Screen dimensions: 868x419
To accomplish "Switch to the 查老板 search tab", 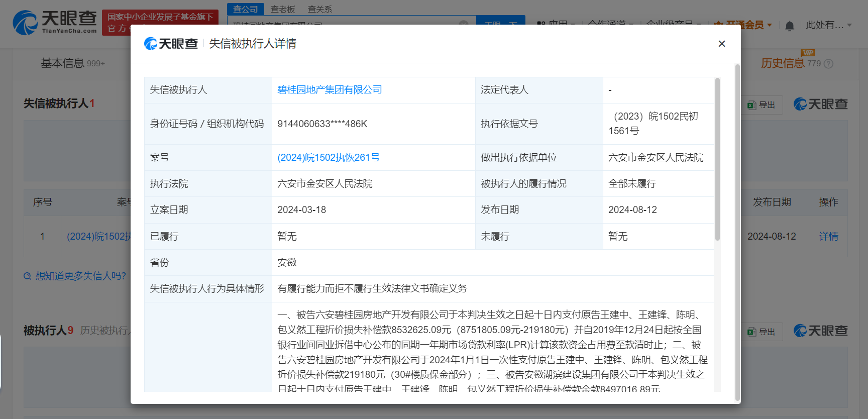I will [283, 9].
